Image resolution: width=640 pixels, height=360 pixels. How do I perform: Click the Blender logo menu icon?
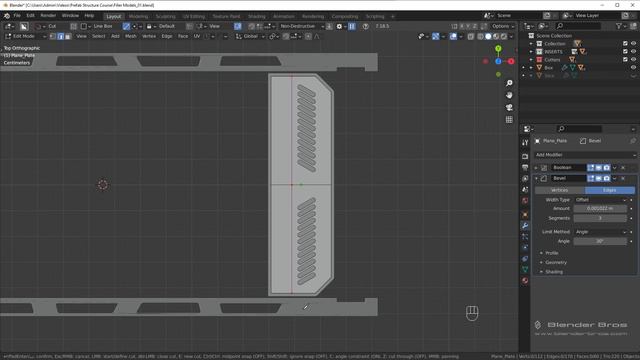point(7,16)
